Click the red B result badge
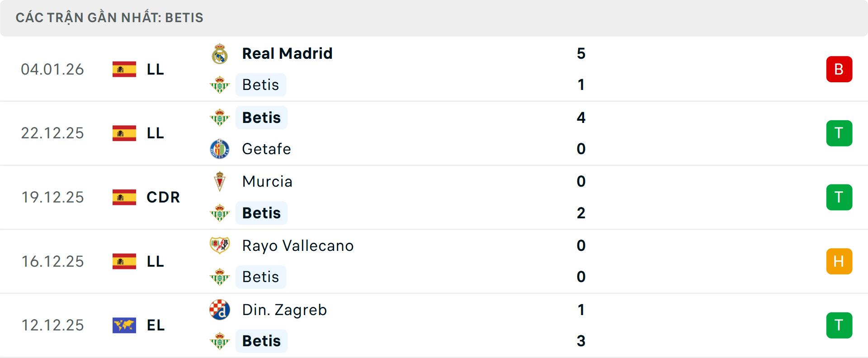868x358 pixels. pos(839,69)
